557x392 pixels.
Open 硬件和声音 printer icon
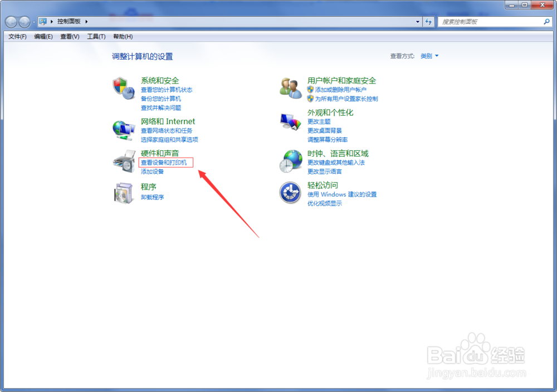(124, 161)
